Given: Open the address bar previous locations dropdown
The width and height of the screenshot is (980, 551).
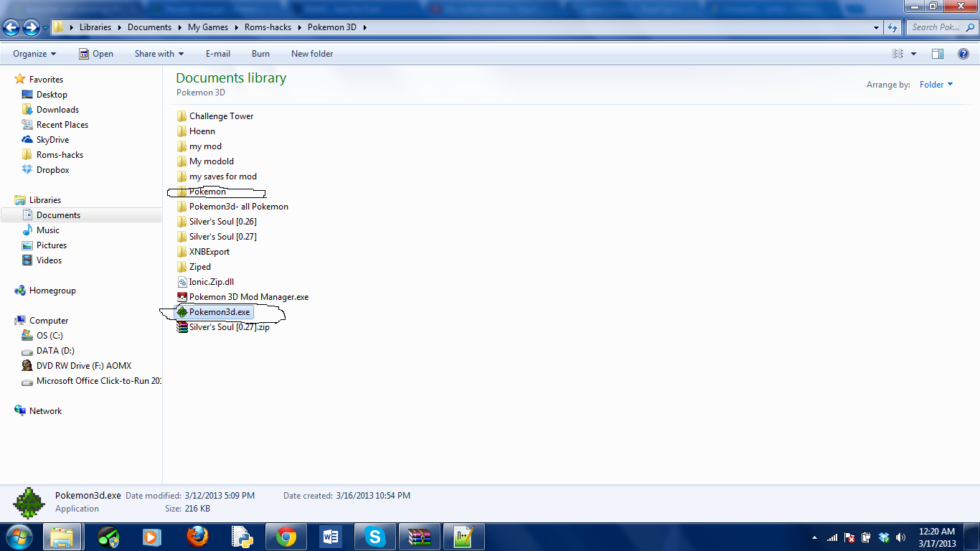Looking at the screenshot, I should [x=877, y=27].
